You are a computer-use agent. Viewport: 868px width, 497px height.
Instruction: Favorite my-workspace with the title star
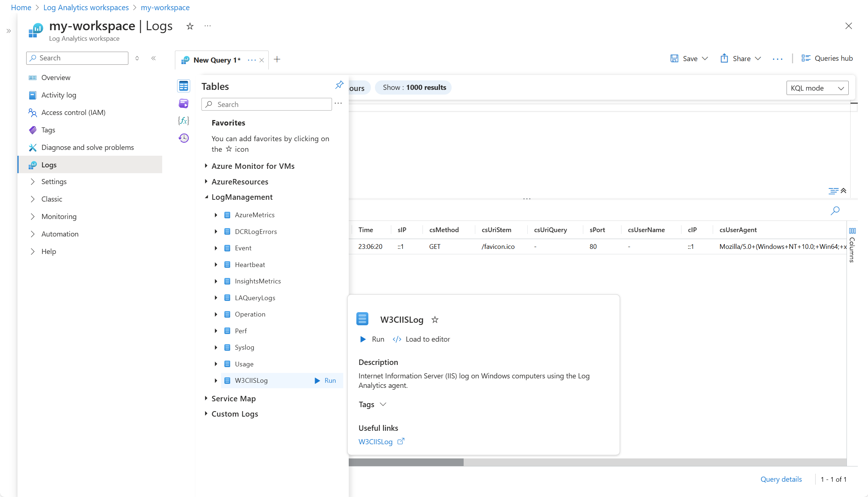pos(190,26)
